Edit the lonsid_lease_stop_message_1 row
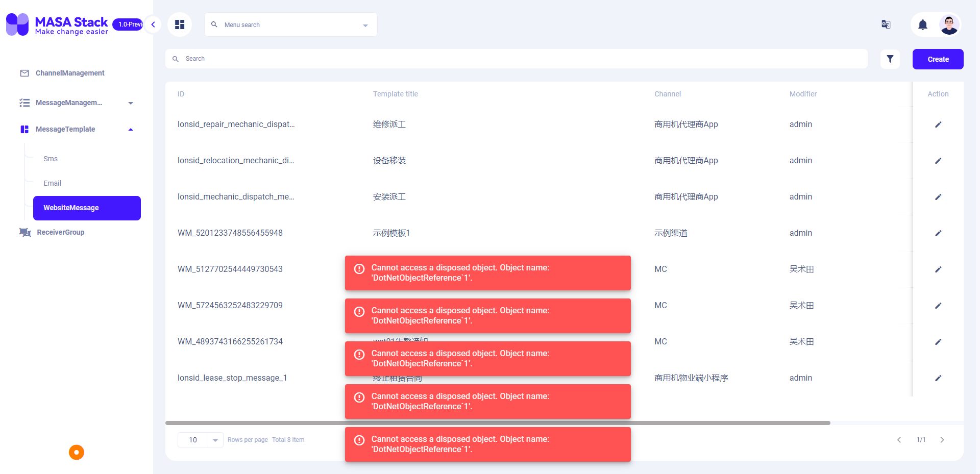The width and height of the screenshot is (980, 474). pyautogui.click(x=938, y=378)
